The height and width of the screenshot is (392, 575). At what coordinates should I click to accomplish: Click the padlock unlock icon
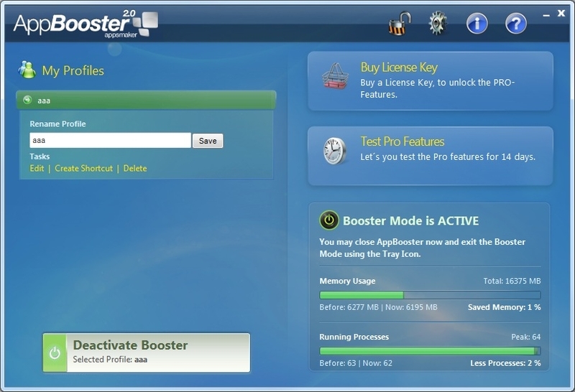coord(400,24)
